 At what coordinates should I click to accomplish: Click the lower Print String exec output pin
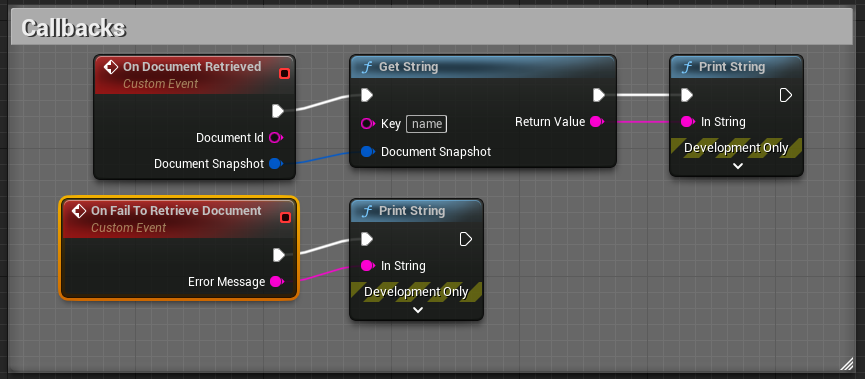466,239
